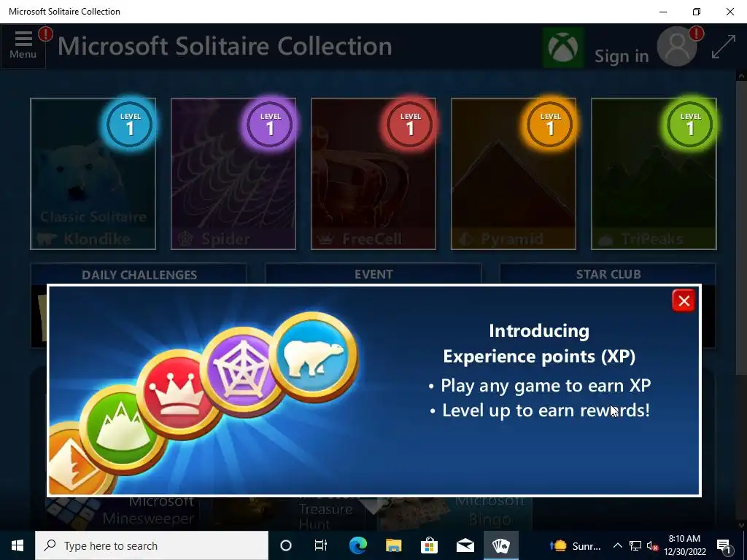The width and height of the screenshot is (747, 560).
Task: Click the 'Introducing' popup heading text
Action: click(539, 330)
